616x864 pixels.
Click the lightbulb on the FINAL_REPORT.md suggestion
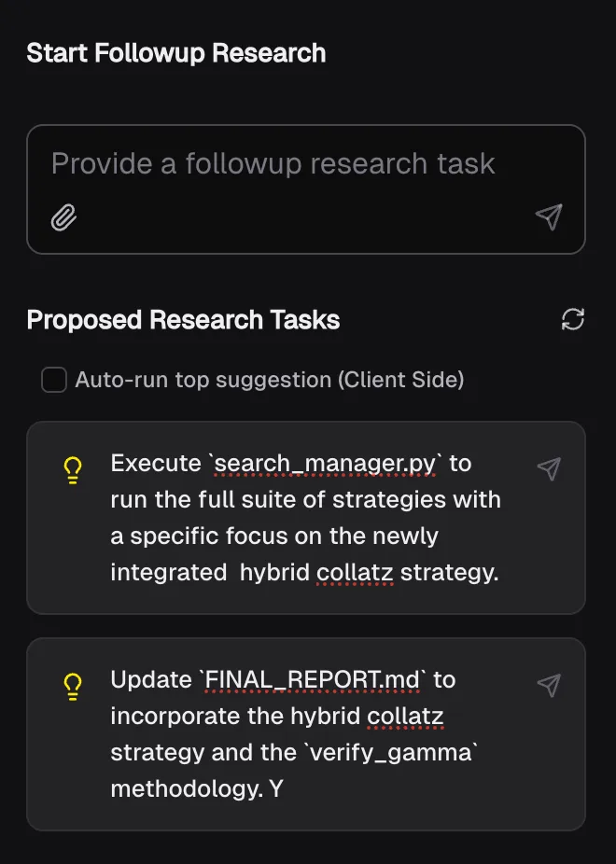tap(73, 687)
